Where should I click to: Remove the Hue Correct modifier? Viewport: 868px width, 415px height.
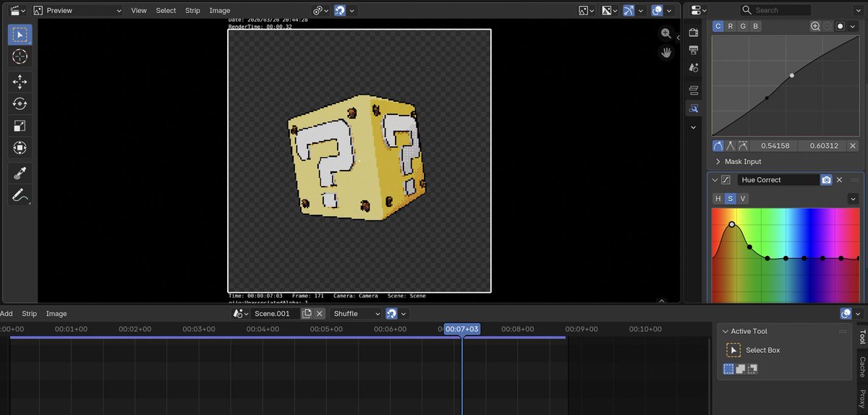pos(840,180)
